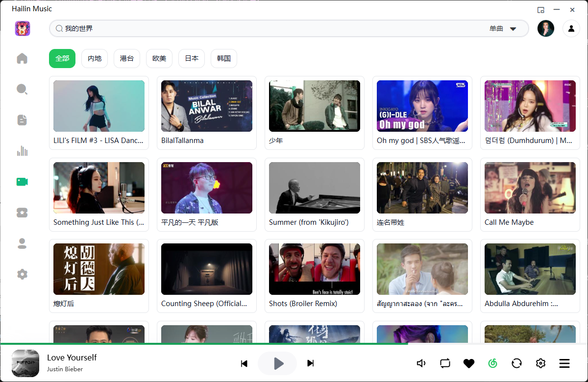Mute the volume with the speaker icon
The image size is (588, 382).
coord(421,363)
